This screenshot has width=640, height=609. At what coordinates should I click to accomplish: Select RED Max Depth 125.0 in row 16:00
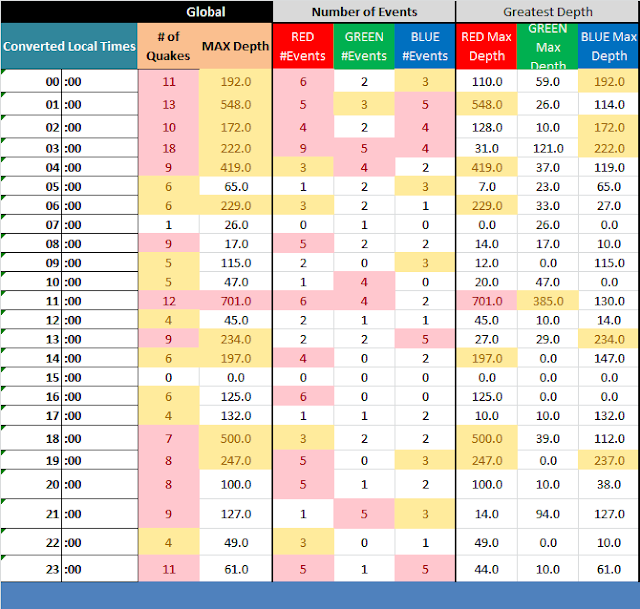486,397
